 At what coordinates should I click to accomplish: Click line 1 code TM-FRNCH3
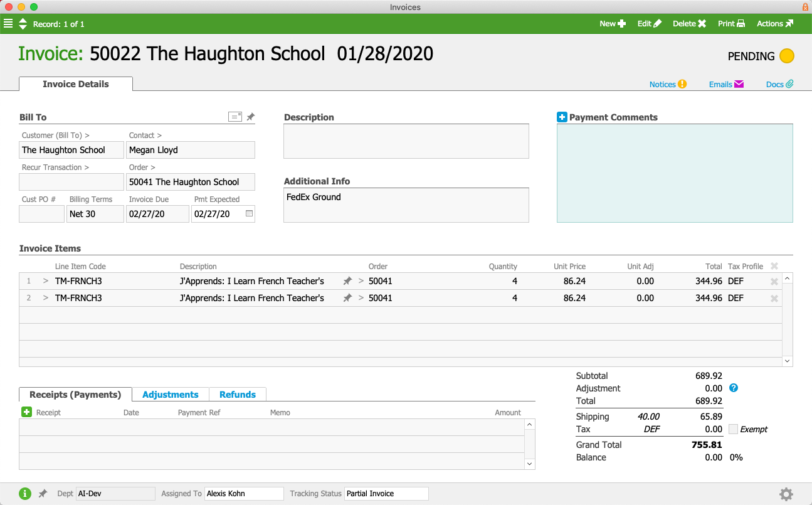[78, 281]
